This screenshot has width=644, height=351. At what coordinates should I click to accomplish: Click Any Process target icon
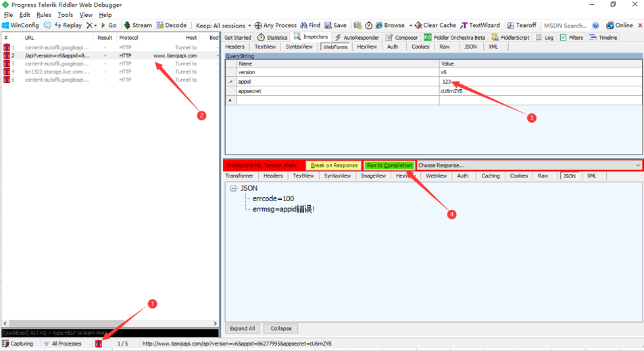point(258,26)
